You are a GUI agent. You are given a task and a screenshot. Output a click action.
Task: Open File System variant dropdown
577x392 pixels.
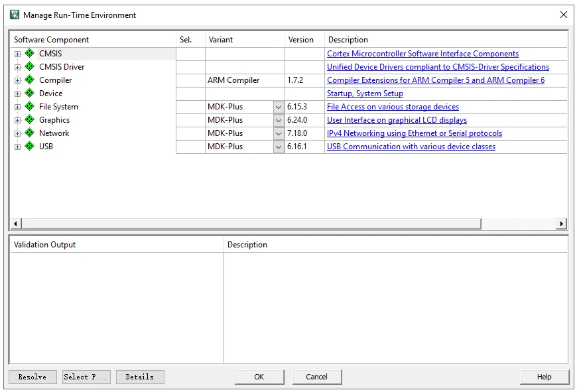click(279, 107)
